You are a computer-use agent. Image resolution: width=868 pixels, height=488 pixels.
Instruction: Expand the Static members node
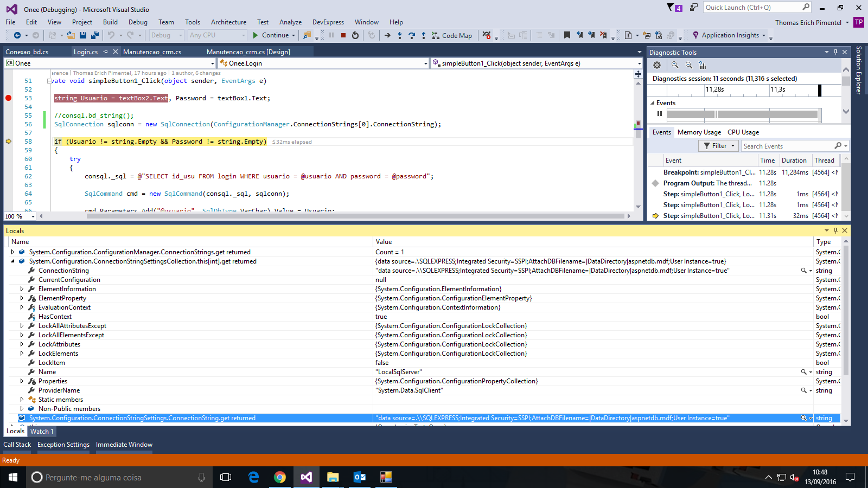[22, 400]
